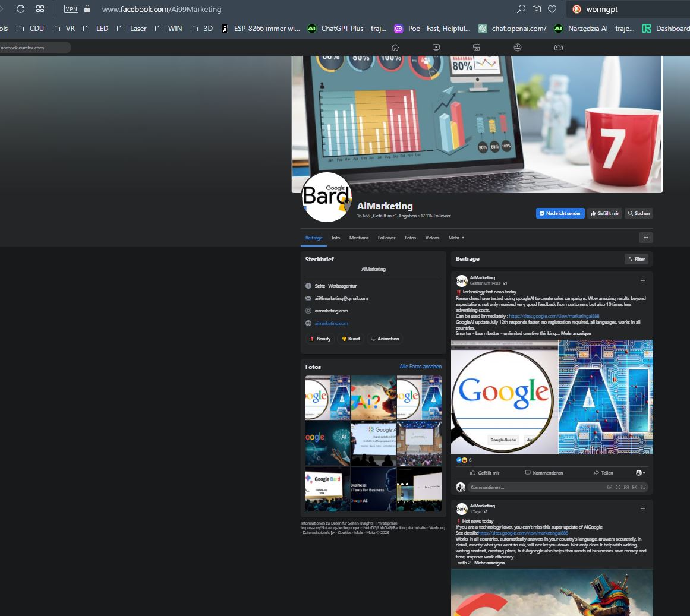Open the blue aimarketing.com website link
This screenshot has height=616, width=690.
click(332, 323)
